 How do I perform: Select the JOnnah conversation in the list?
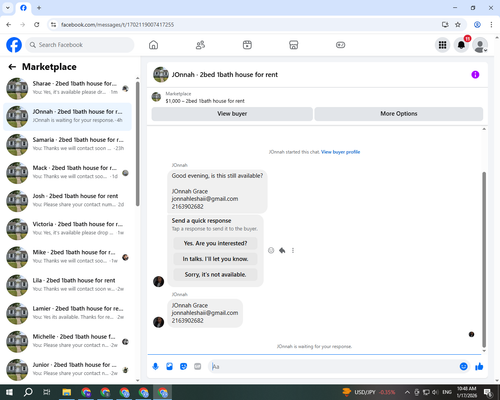point(67,117)
